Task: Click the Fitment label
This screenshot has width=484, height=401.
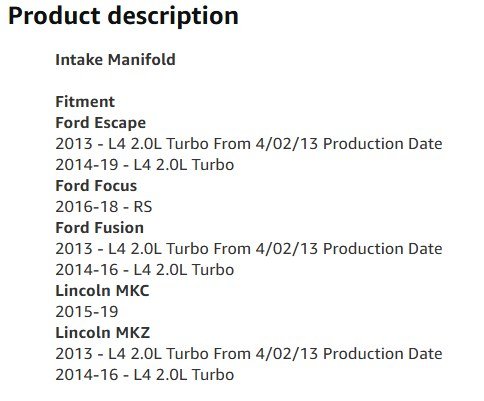Action: point(85,102)
